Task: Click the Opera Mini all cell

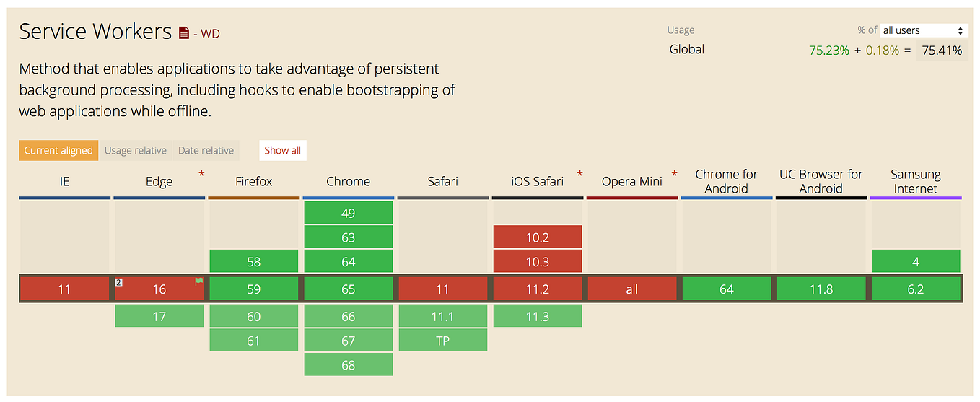Action: (x=631, y=289)
